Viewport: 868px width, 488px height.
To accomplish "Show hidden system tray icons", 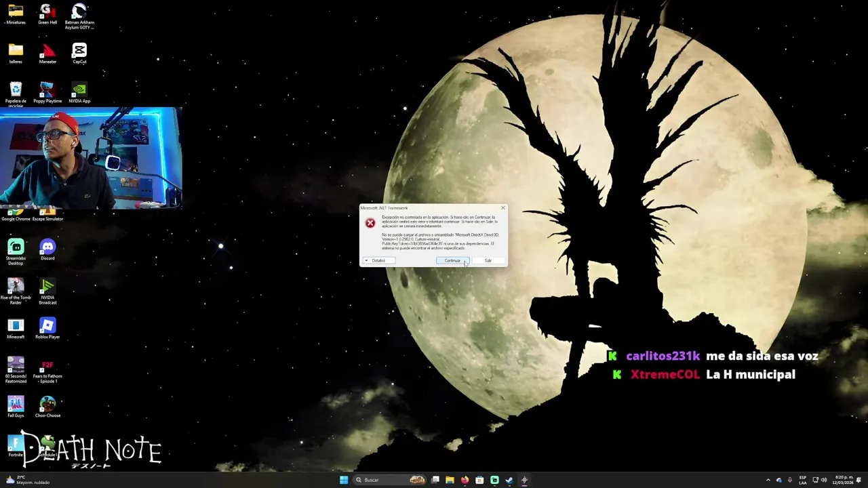I will coord(768,480).
